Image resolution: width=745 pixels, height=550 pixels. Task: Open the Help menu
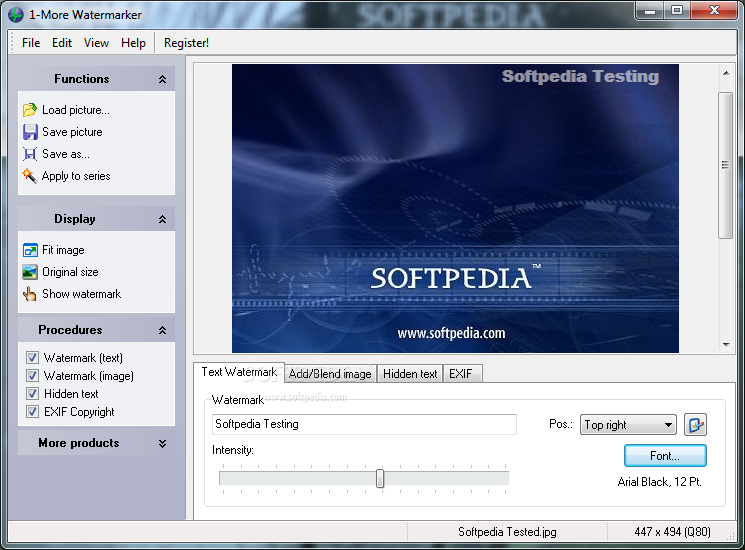tap(133, 43)
